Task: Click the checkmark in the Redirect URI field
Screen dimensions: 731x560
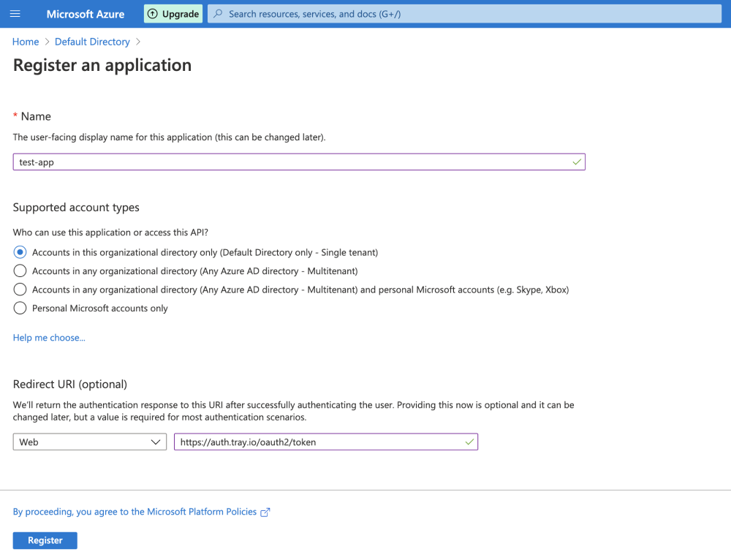Action: click(x=469, y=442)
